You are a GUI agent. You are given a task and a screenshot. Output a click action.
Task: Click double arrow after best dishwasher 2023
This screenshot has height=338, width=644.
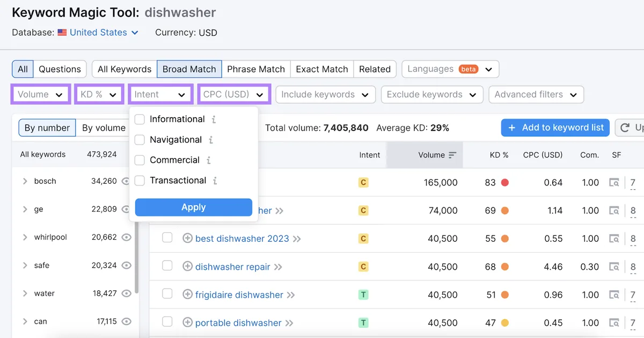(x=297, y=239)
